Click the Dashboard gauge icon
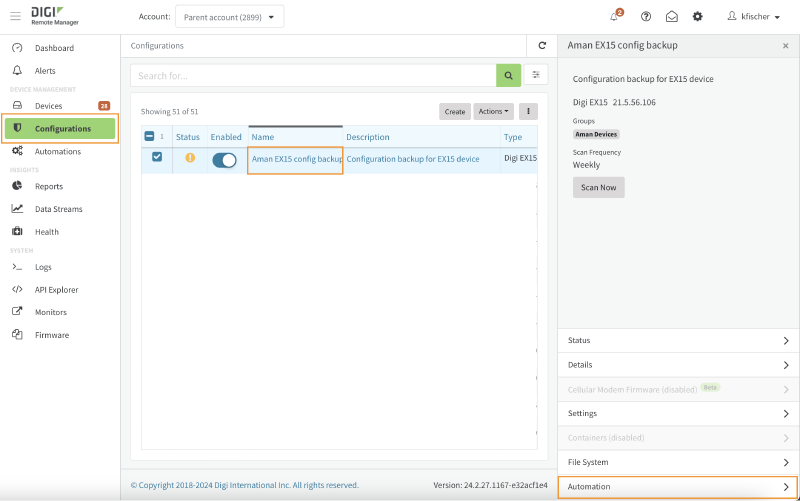The width and height of the screenshot is (800, 501). (x=17, y=47)
